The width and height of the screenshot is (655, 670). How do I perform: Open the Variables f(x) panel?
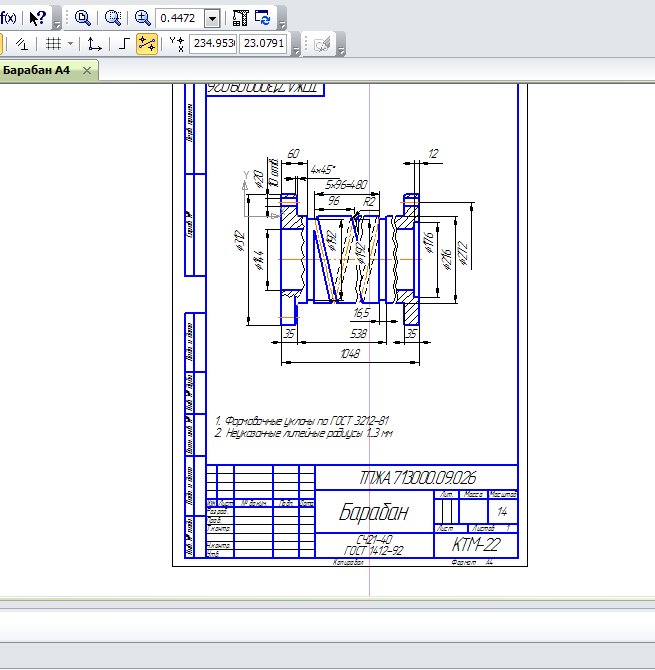click(x=8, y=18)
